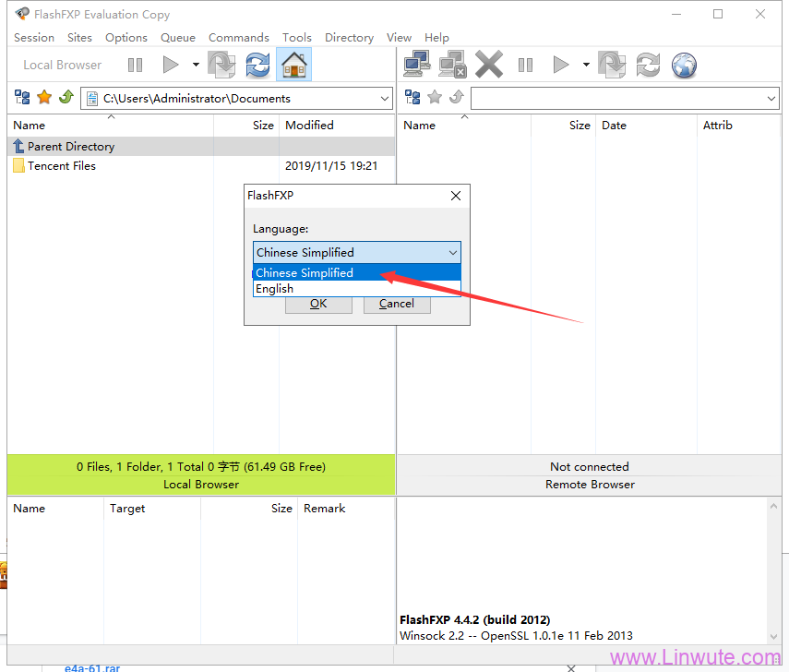This screenshot has height=672, width=789.
Task: Click the 0 Files, 1 Folder status text
Action: coord(201,467)
